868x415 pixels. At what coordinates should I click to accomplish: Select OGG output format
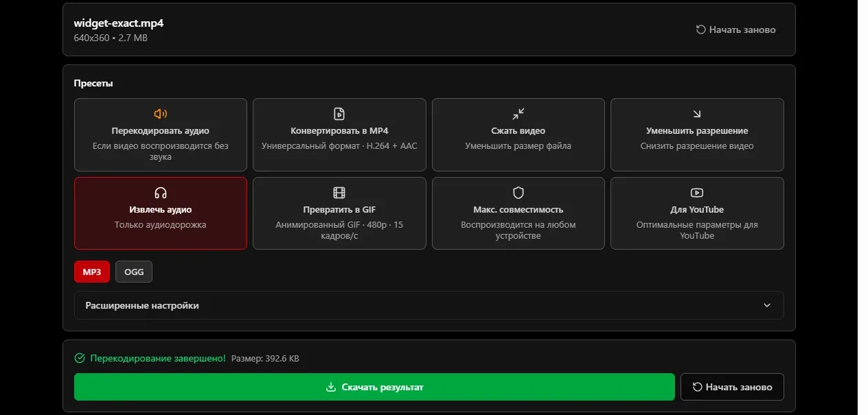click(x=134, y=272)
